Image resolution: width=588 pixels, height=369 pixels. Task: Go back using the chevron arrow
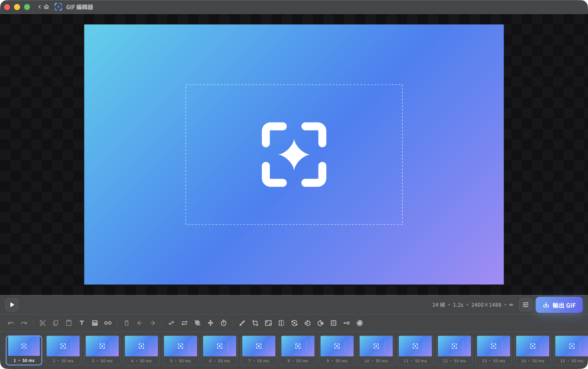click(x=40, y=7)
